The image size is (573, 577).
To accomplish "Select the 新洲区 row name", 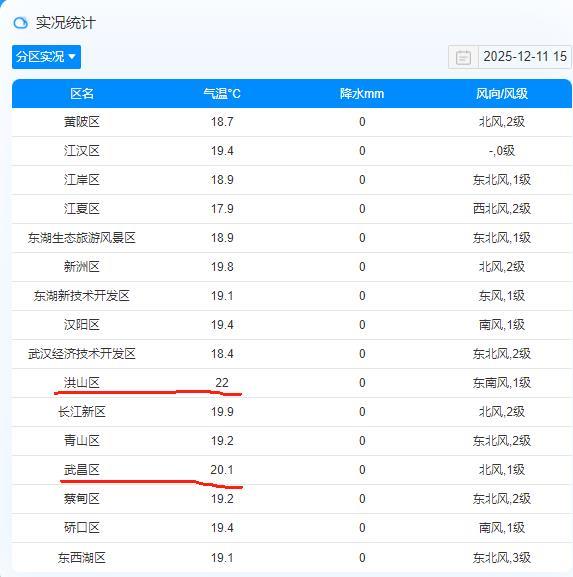I will [82, 267].
